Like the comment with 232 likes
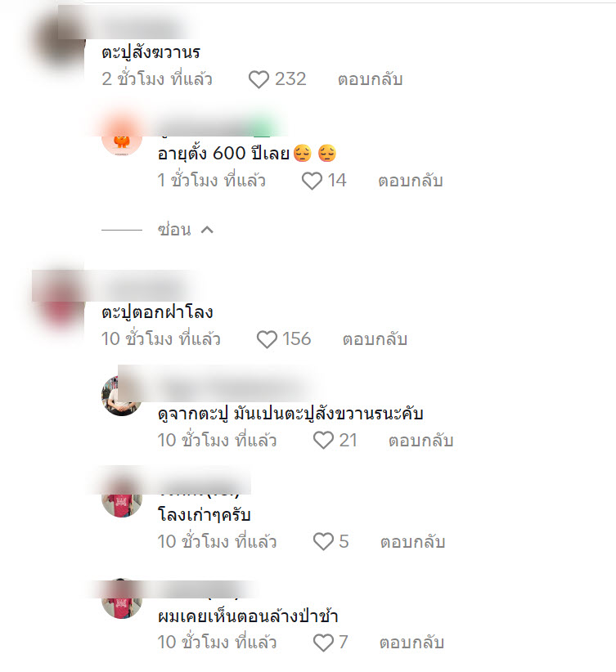616x672 pixels. [x=259, y=80]
